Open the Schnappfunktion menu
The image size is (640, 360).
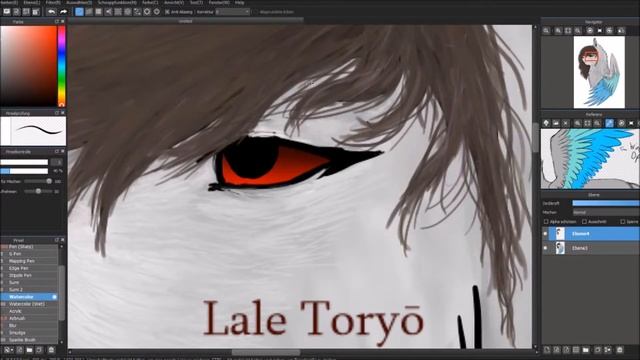point(117,2)
